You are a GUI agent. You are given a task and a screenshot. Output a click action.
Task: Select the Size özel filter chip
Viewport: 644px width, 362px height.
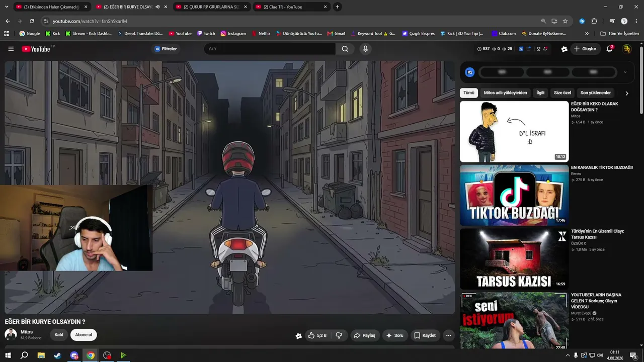(562, 93)
